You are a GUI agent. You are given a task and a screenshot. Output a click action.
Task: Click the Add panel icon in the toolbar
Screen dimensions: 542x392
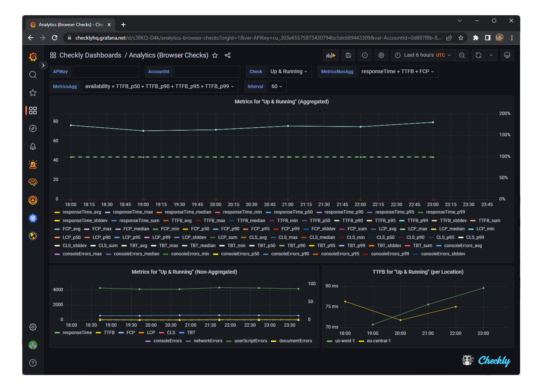click(x=330, y=55)
